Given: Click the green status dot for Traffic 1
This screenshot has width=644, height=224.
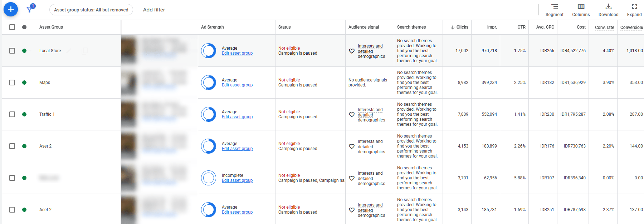Looking at the screenshot, I should click(24, 114).
